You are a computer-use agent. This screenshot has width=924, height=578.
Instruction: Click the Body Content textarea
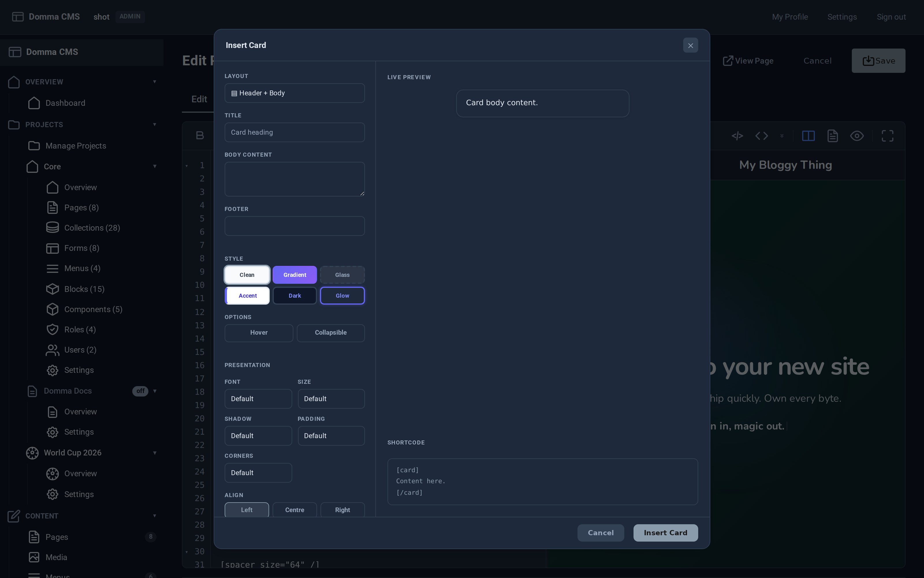pos(295,179)
